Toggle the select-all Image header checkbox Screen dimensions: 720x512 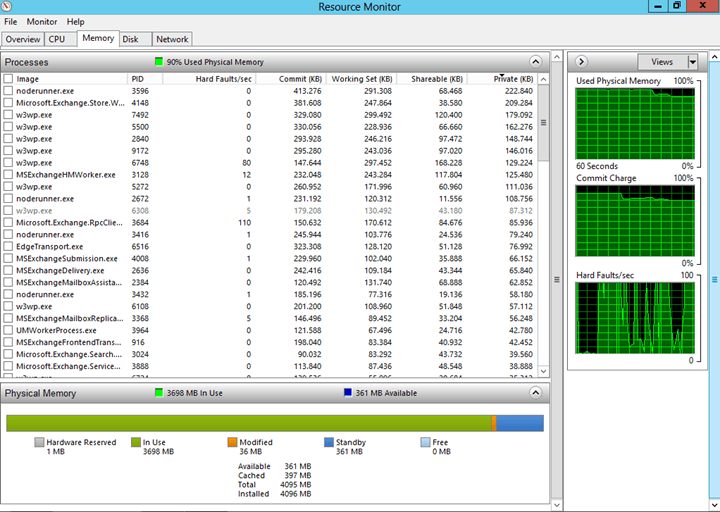(x=8, y=79)
